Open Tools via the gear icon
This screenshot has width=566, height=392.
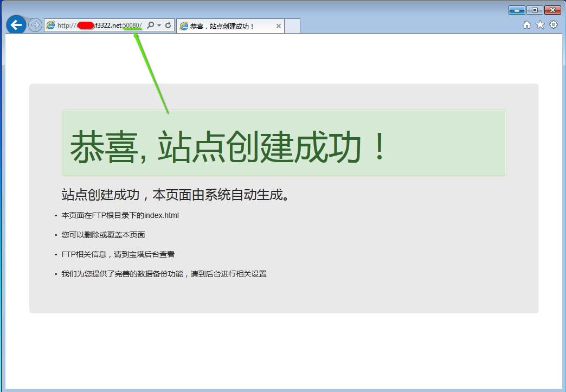coord(552,24)
